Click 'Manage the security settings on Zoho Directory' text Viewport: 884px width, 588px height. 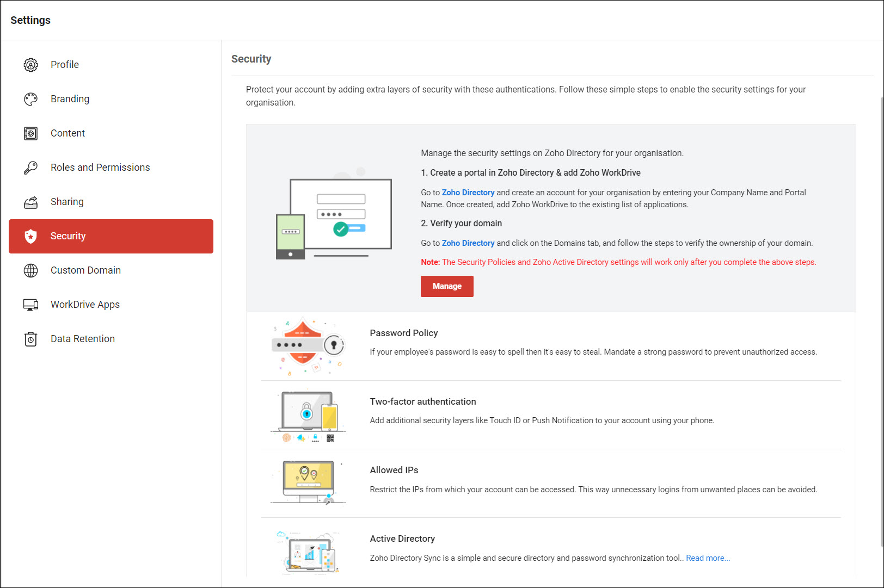[x=552, y=153]
